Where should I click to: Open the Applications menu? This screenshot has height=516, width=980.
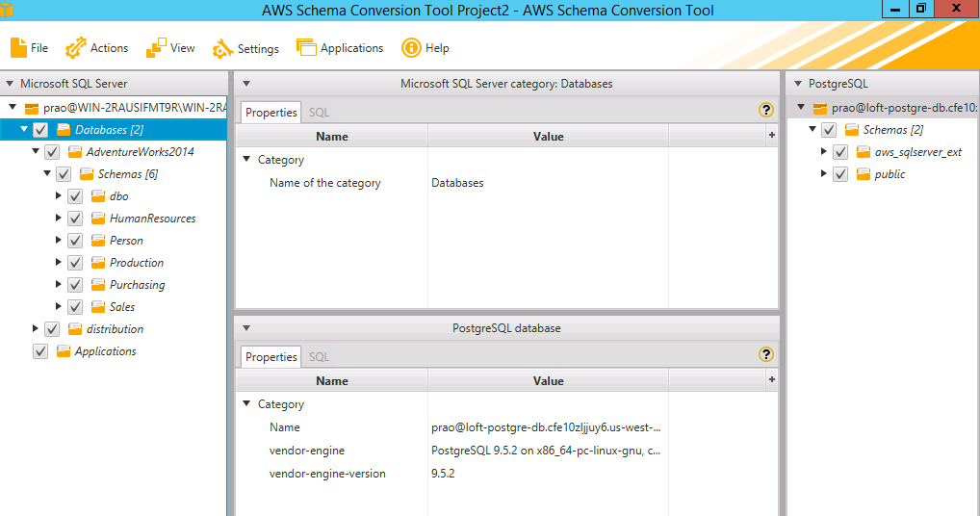click(340, 47)
